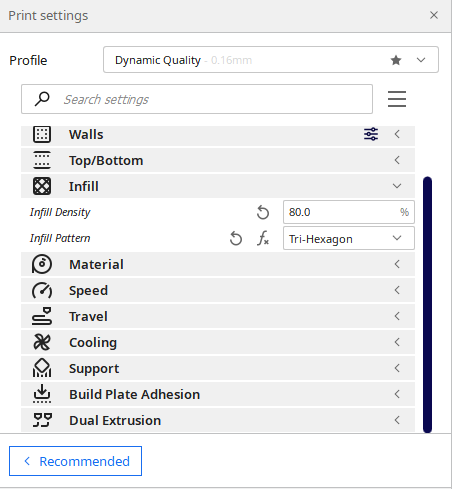Click the search magnifier icon

tap(42, 99)
